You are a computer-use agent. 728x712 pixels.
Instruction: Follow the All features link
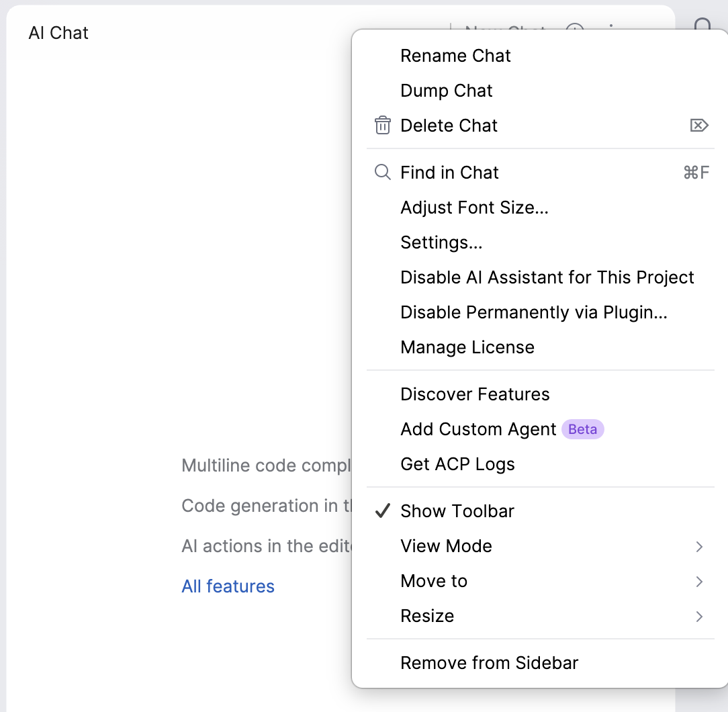(x=228, y=586)
